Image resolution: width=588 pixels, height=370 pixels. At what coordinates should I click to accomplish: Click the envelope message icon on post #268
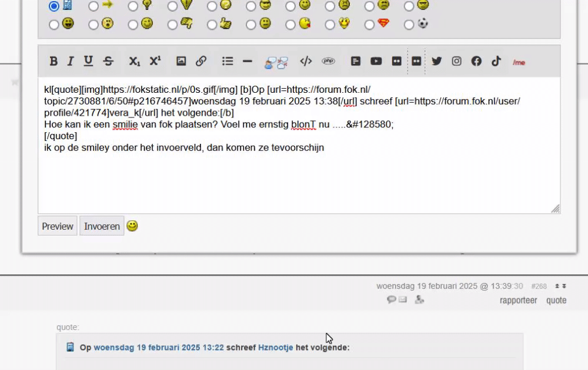[x=403, y=300]
